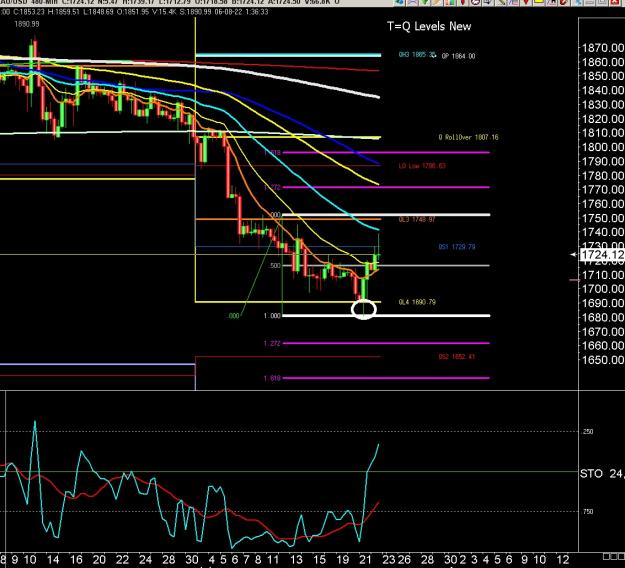
Task: Click date 21 on the time axis
Action: [366, 560]
